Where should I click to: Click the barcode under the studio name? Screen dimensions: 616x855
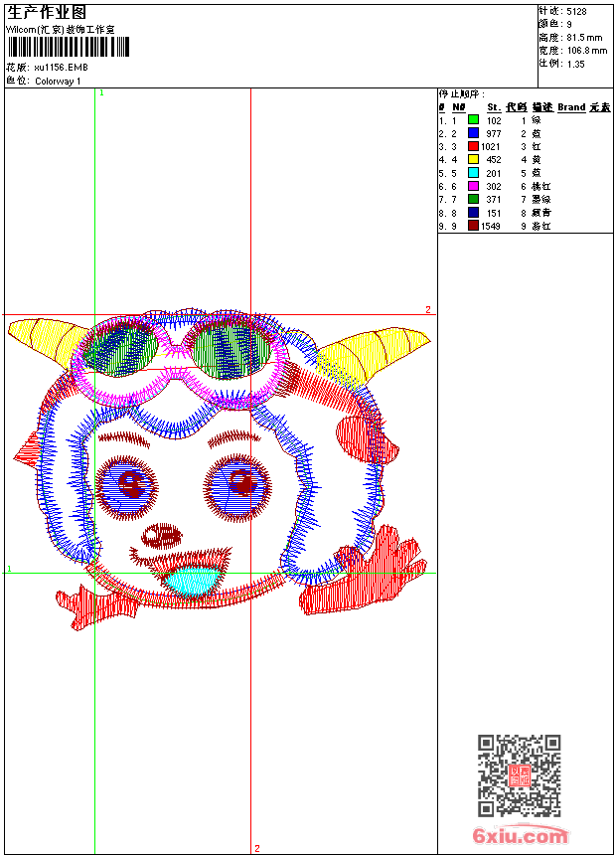69,47
